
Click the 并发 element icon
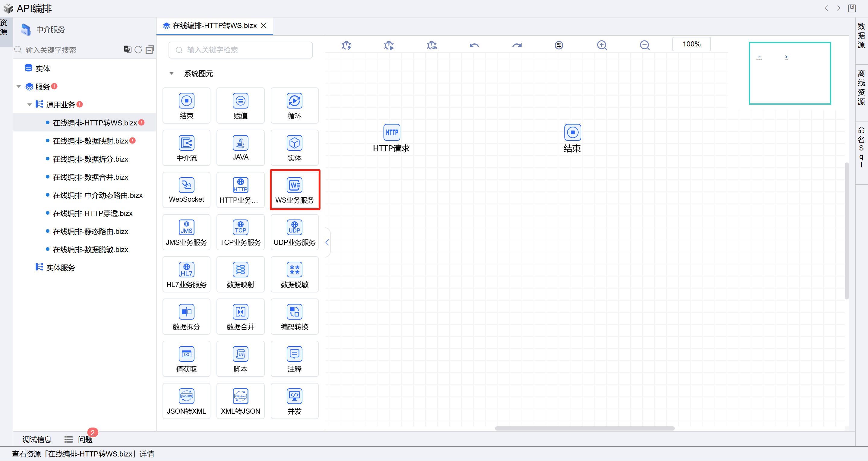[294, 396]
